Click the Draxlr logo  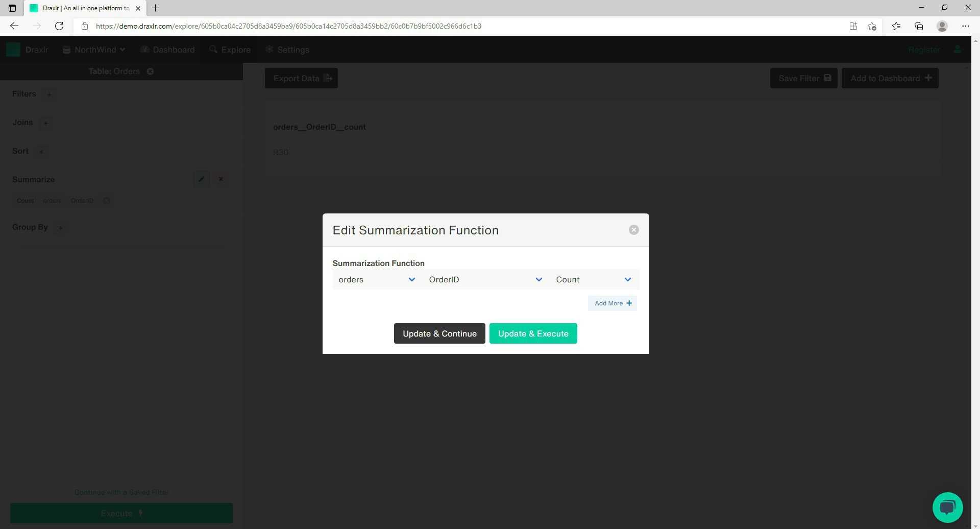pyautogui.click(x=27, y=50)
